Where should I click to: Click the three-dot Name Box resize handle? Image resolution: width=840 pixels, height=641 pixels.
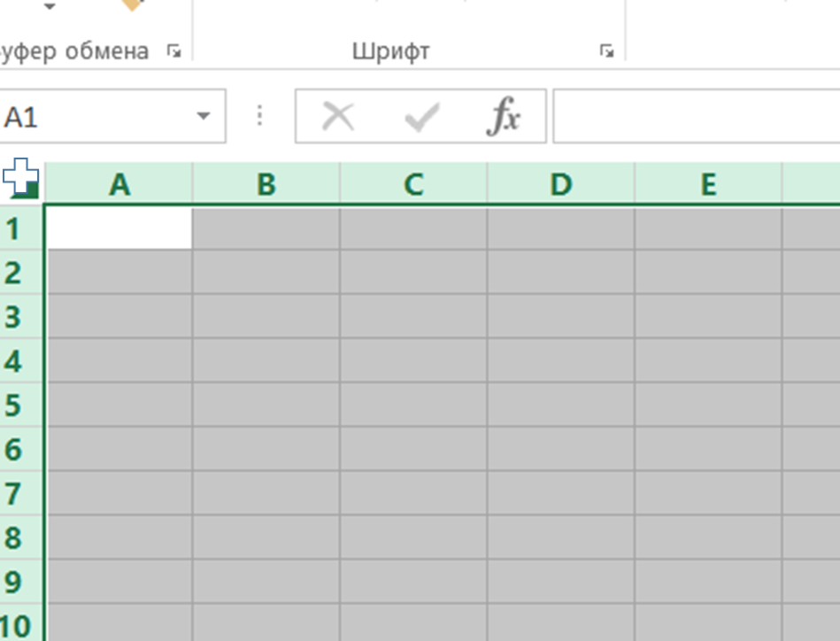[259, 116]
